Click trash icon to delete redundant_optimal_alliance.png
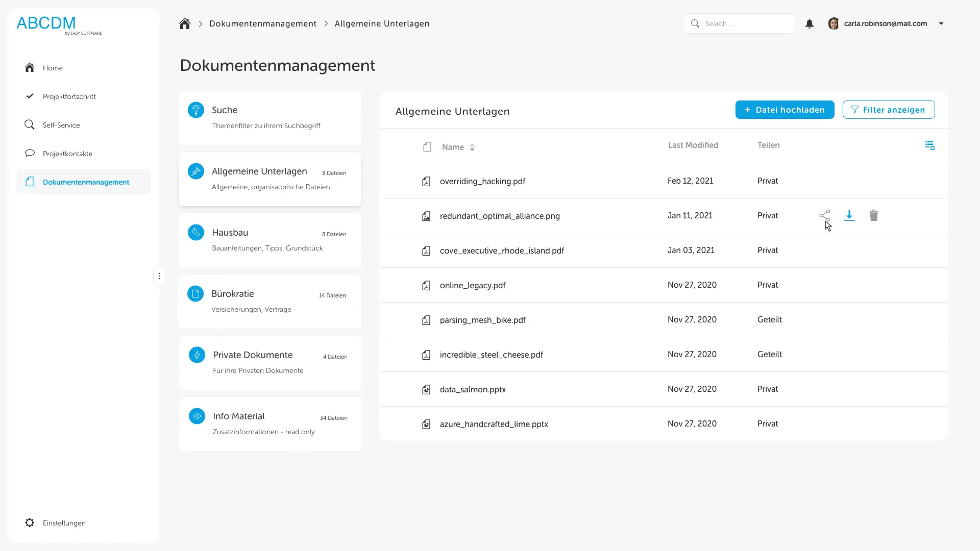 point(873,215)
